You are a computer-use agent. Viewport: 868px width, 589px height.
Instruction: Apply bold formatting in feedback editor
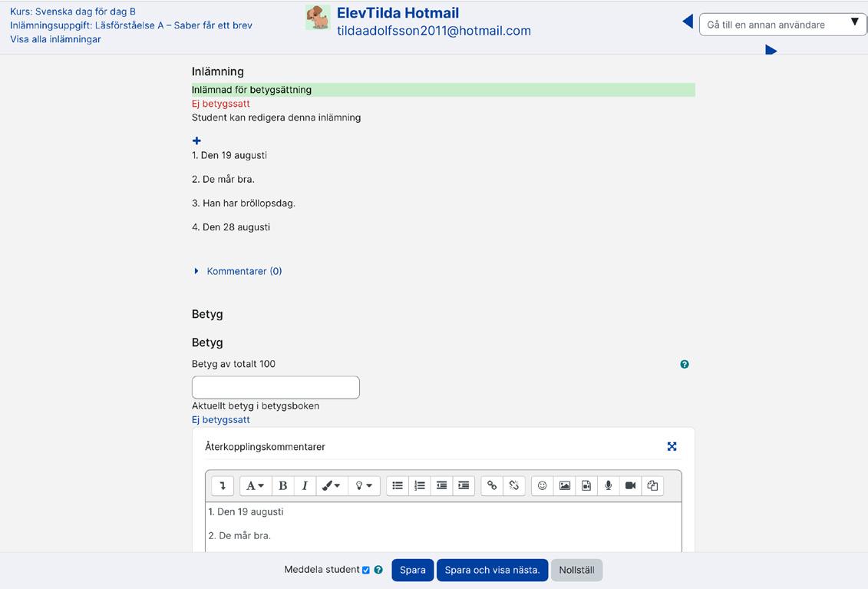pyautogui.click(x=283, y=485)
